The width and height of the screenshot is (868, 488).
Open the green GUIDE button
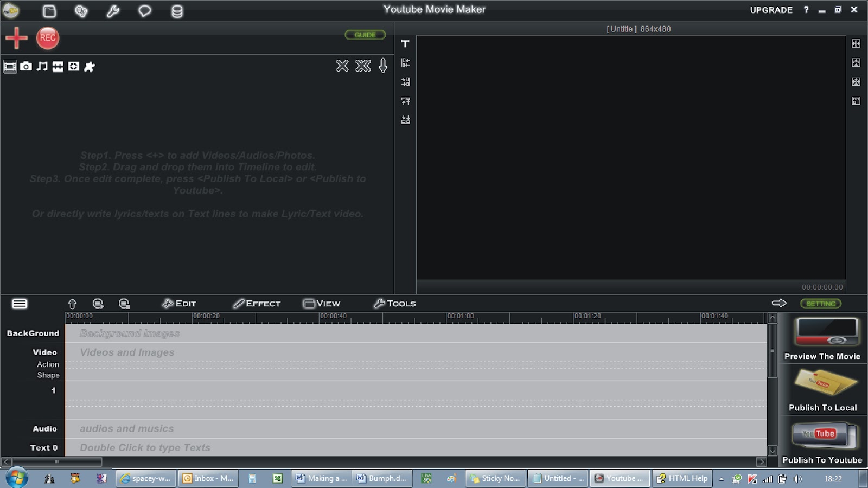pyautogui.click(x=365, y=35)
